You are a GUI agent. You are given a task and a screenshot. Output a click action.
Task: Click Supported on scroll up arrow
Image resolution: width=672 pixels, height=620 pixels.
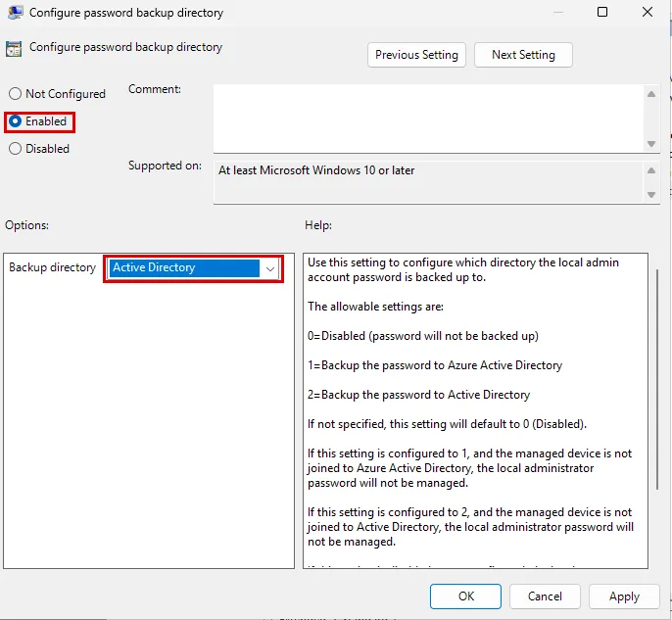[x=651, y=170]
